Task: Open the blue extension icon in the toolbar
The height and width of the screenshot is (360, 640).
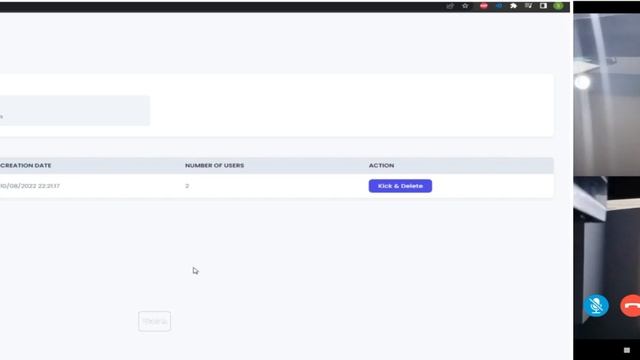Action: pyautogui.click(x=499, y=6)
